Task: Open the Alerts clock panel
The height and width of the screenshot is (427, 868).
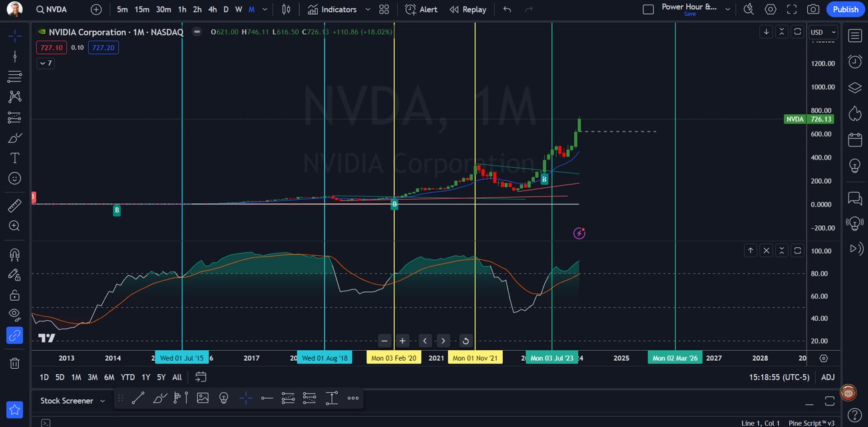Action: [855, 61]
